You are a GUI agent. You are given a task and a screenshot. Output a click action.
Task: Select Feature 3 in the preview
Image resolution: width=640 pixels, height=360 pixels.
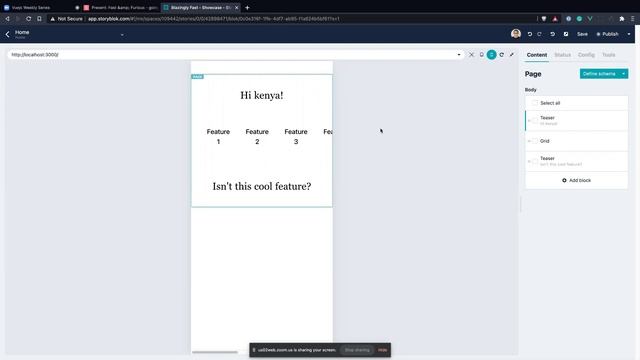pos(296,137)
